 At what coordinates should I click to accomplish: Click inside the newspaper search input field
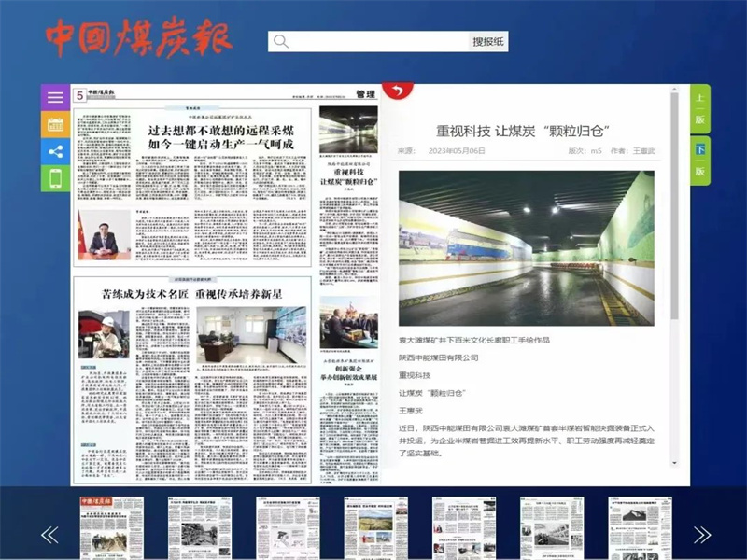point(373,42)
